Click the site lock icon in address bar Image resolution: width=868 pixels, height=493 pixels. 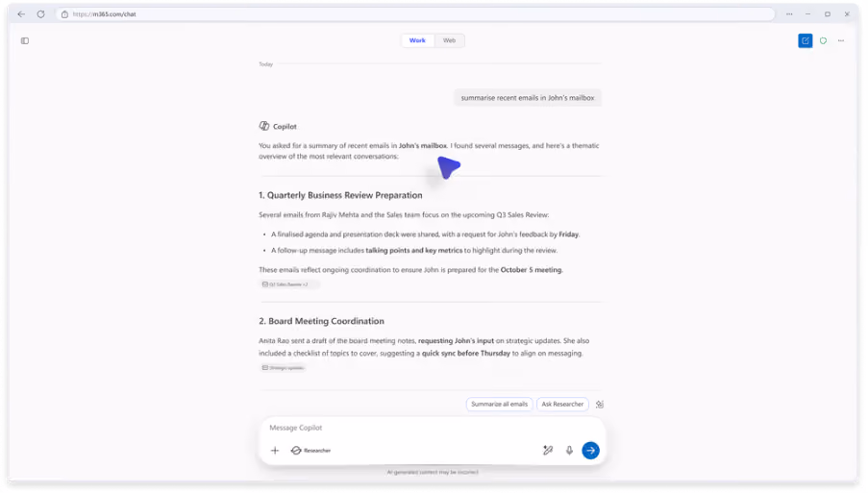[64, 14]
